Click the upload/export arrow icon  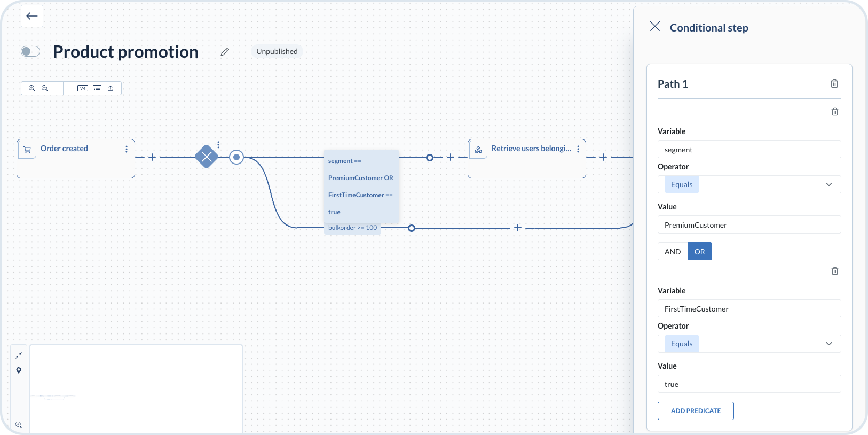[111, 88]
